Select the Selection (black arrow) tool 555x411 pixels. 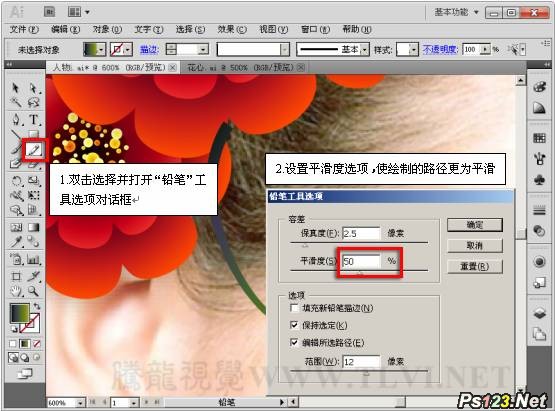point(16,87)
